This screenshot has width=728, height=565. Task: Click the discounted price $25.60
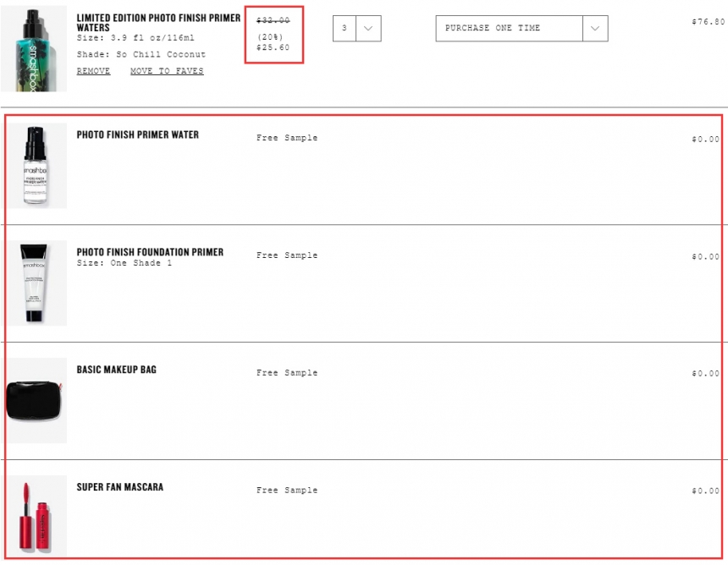[x=273, y=47]
